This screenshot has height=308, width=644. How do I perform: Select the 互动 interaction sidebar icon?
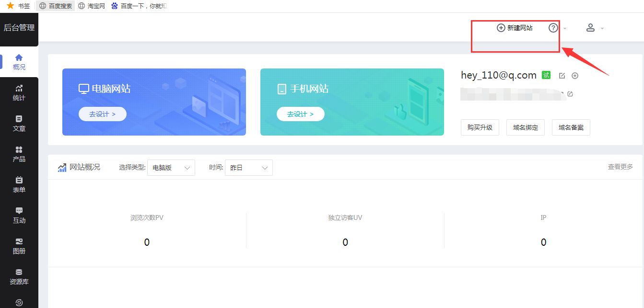tap(19, 215)
